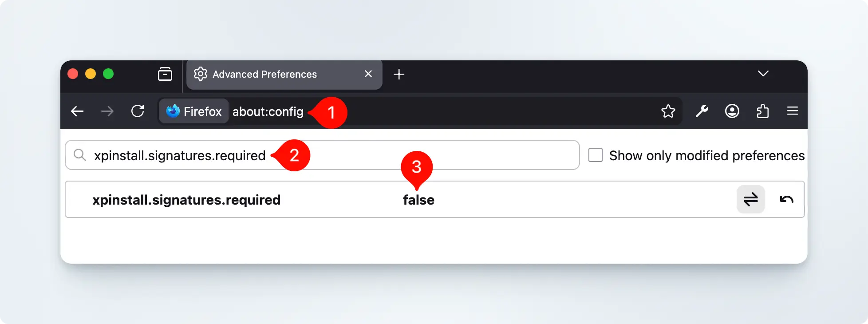The image size is (868, 324).
Task: Bookmark this page with the star icon
Action: (668, 111)
